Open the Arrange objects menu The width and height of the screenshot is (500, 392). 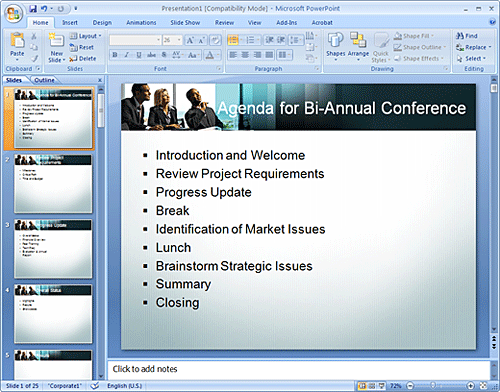tap(358, 47)
